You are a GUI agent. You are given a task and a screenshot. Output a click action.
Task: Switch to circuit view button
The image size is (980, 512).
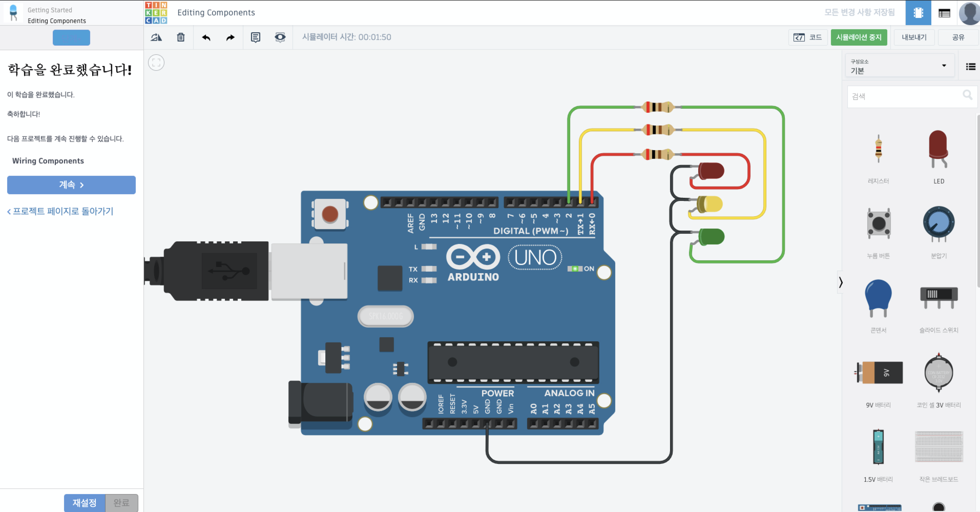coord(918,13)
